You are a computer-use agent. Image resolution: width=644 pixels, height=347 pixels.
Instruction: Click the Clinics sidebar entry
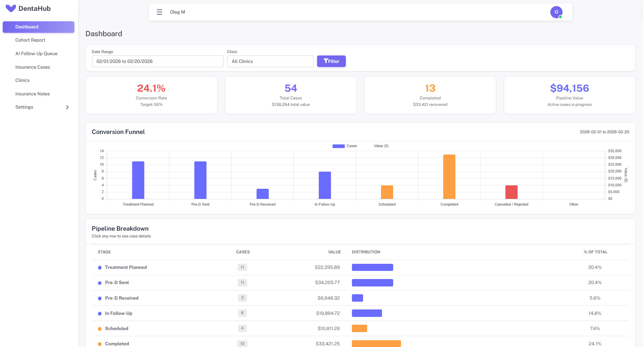coord(22,80)
